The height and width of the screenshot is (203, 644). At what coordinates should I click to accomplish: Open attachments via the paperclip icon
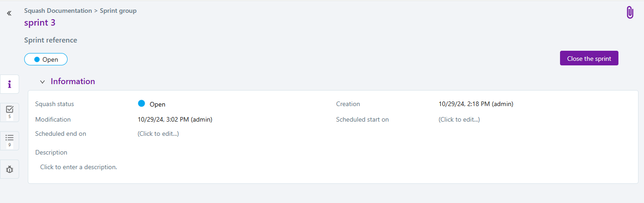tap(630, 12)
